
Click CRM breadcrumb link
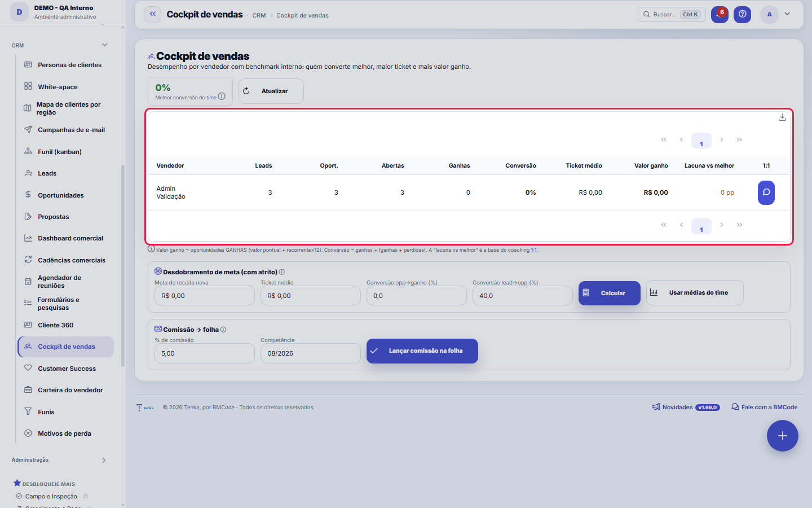[259, 15]
